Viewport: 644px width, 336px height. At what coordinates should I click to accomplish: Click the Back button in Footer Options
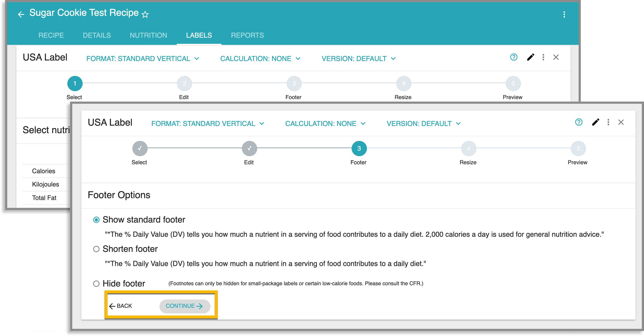click(x=121, y=306)
